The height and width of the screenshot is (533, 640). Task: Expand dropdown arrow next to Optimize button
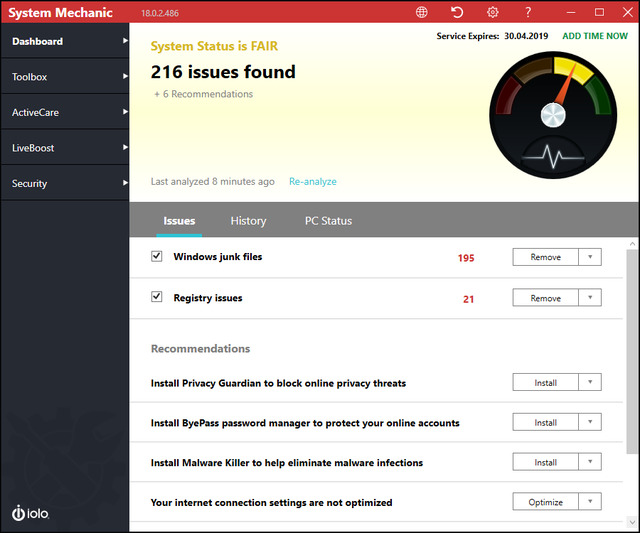pos(590,502)
